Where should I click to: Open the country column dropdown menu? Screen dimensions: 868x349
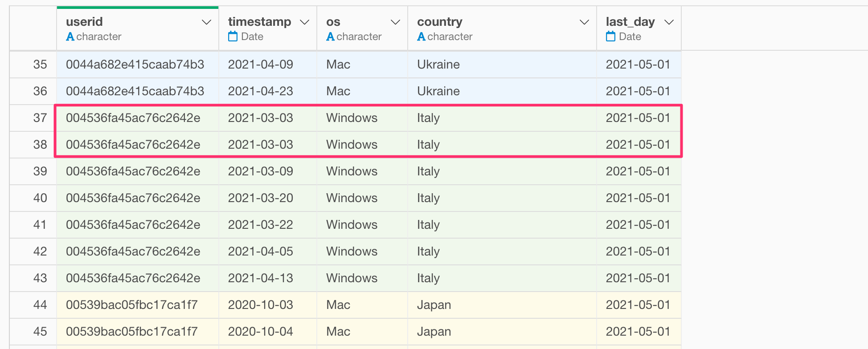tap(584, 22)
